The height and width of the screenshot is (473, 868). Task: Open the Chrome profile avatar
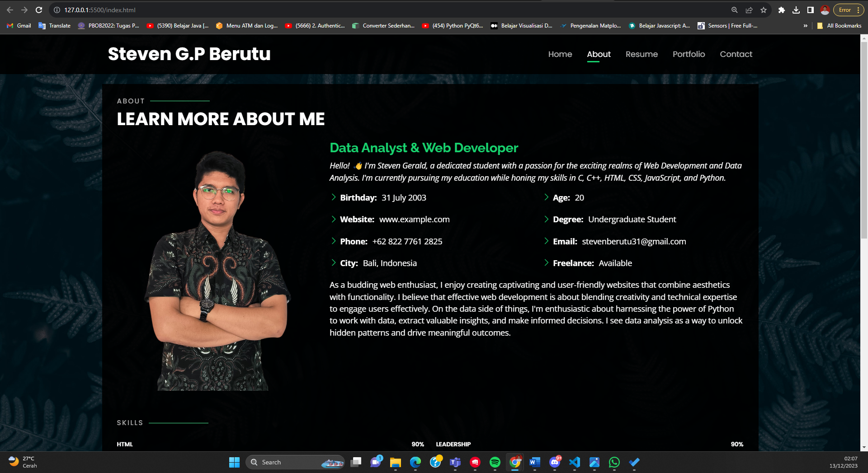coord(825,10)
